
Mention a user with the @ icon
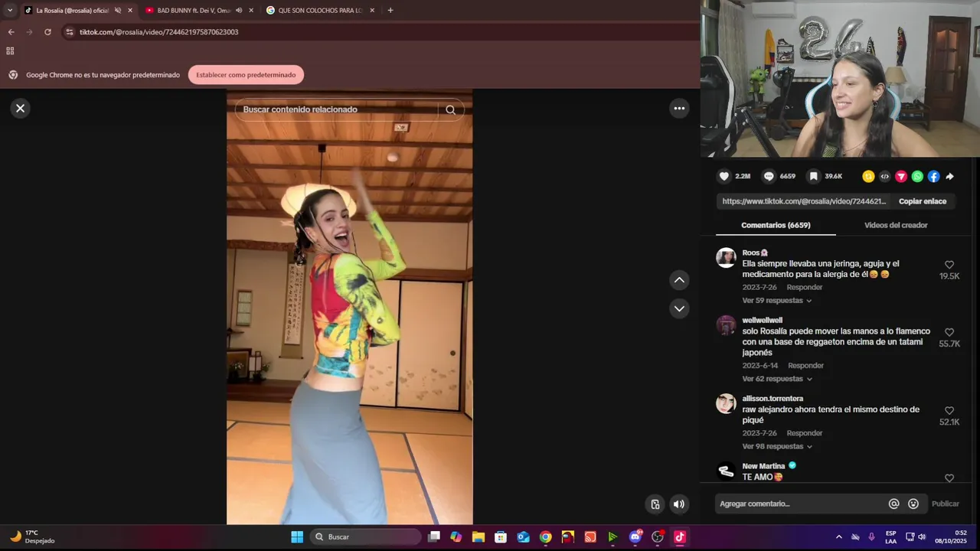893,504
